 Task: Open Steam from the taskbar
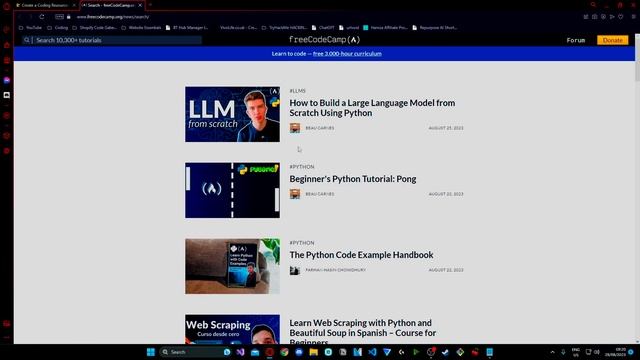coord(445,352)
